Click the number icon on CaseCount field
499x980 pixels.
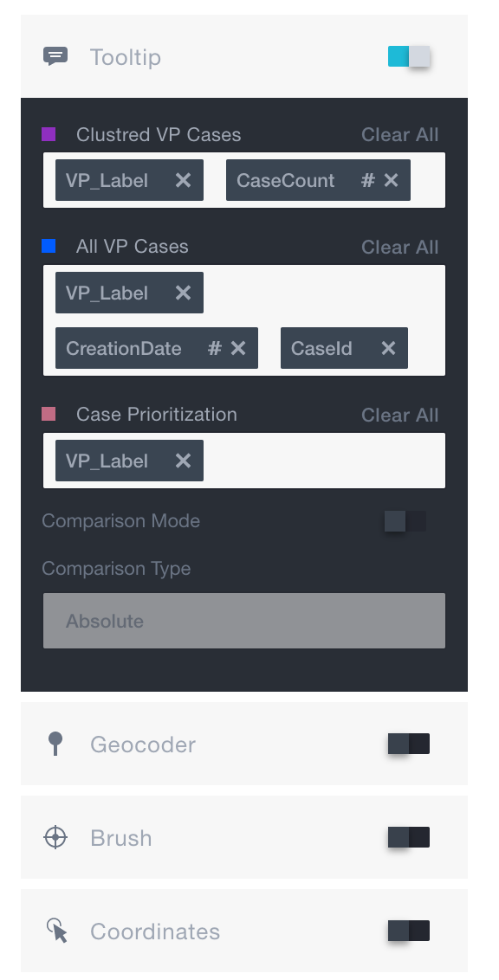coord(367,180)
